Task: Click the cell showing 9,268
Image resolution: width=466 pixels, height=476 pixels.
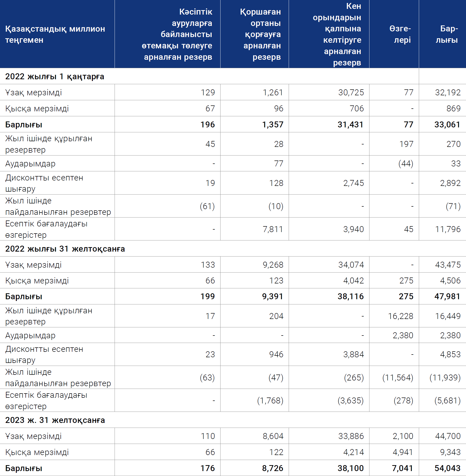Action: [x=273, y=265]
